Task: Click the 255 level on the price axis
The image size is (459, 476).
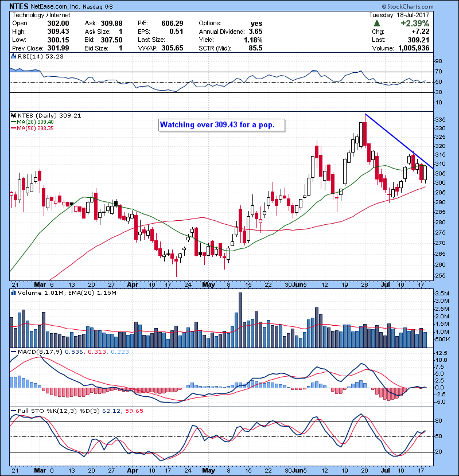Action: (x=440, y=276)
